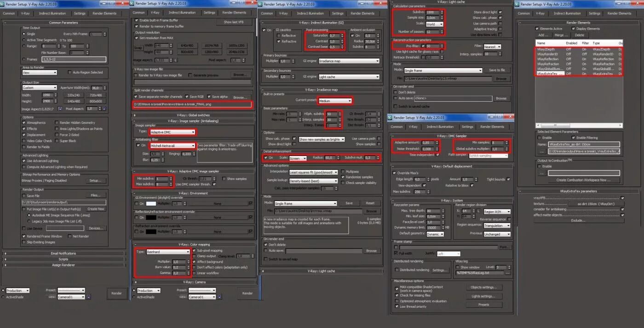644x328 pixels.
Task: Select the VRayRenderID row in elements list
Action: click(579, 54)
